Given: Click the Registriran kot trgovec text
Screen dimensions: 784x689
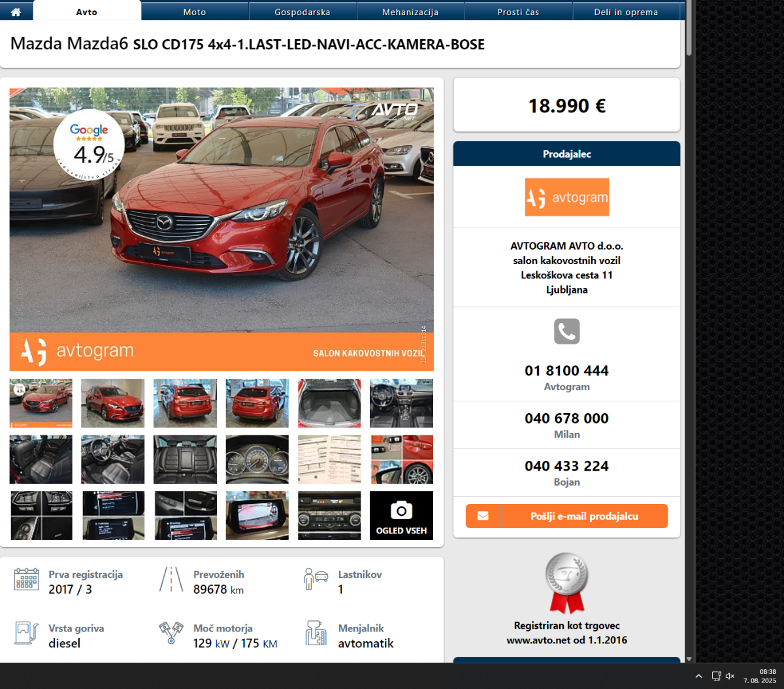Looking at the screenshot, I should 567,626.
